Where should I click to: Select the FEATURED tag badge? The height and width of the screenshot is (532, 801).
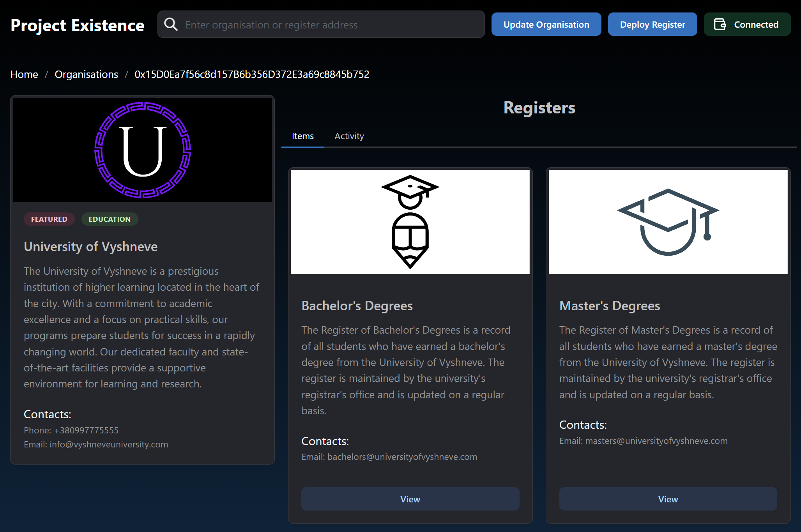pos(49,219)
